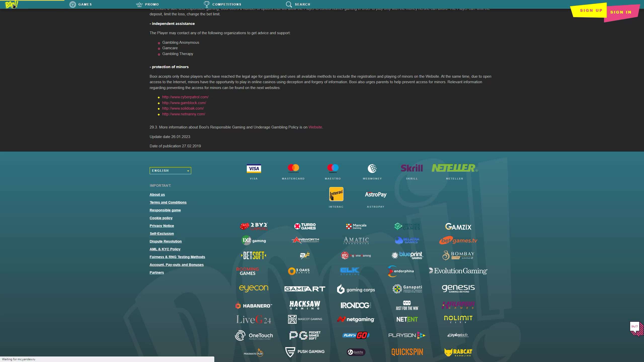
Task: Open Fairness & RNG Testing Methods link
Action: pyautogui.click(x=177, y=257)
